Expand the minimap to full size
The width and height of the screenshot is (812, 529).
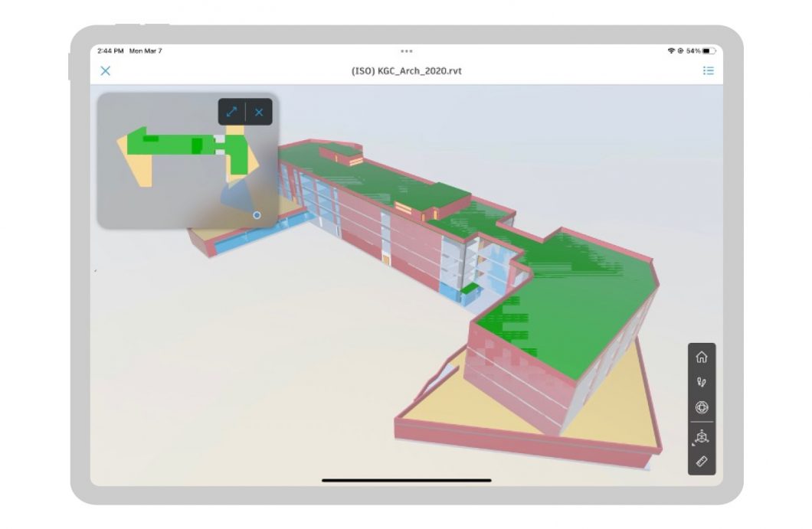click(x=231, y=112)
